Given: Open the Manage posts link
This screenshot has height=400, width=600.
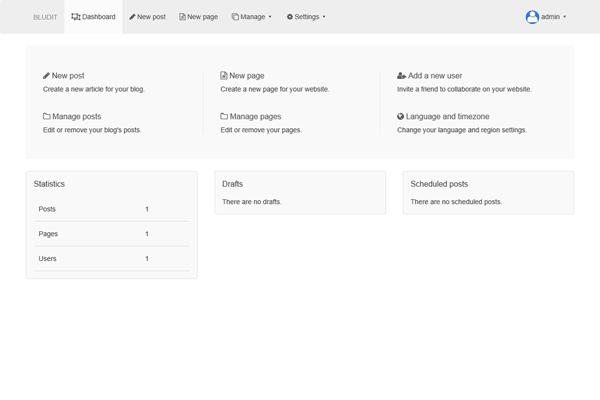Looking at the screenshot, I should tap(76, 116).
